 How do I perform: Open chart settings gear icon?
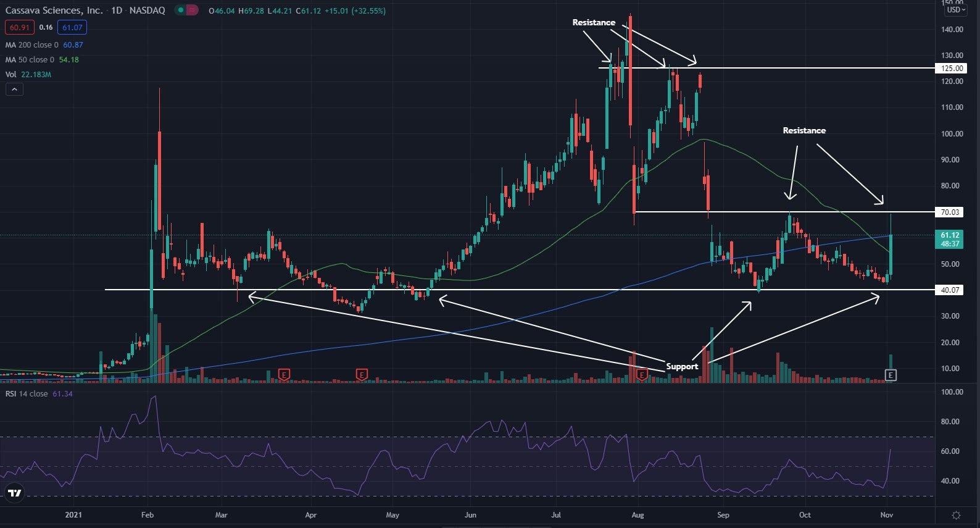(x=956, y=515)
